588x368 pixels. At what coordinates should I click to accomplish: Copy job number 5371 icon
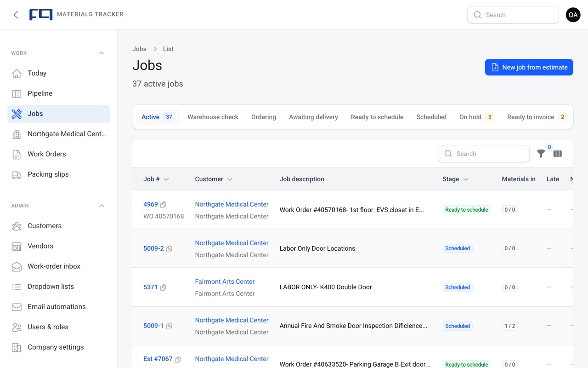point(163,287)
